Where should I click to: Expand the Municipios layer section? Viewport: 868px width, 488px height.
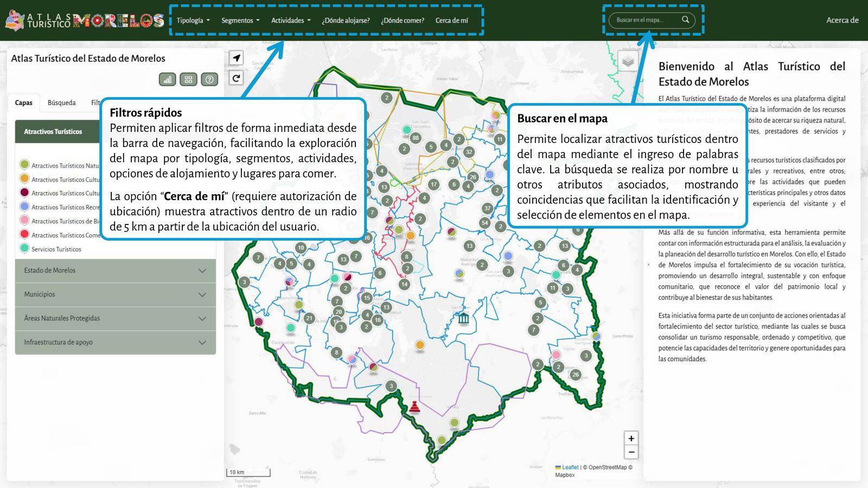[x=115, y=294]
